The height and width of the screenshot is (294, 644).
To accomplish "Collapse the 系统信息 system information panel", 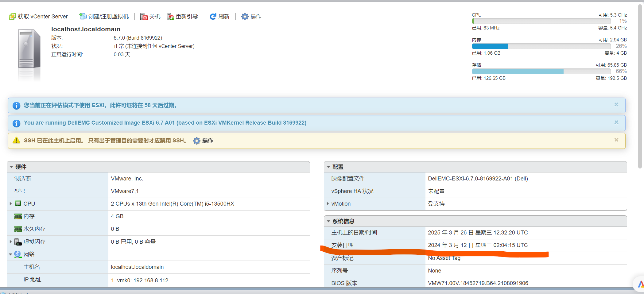I will pos(328,221).
